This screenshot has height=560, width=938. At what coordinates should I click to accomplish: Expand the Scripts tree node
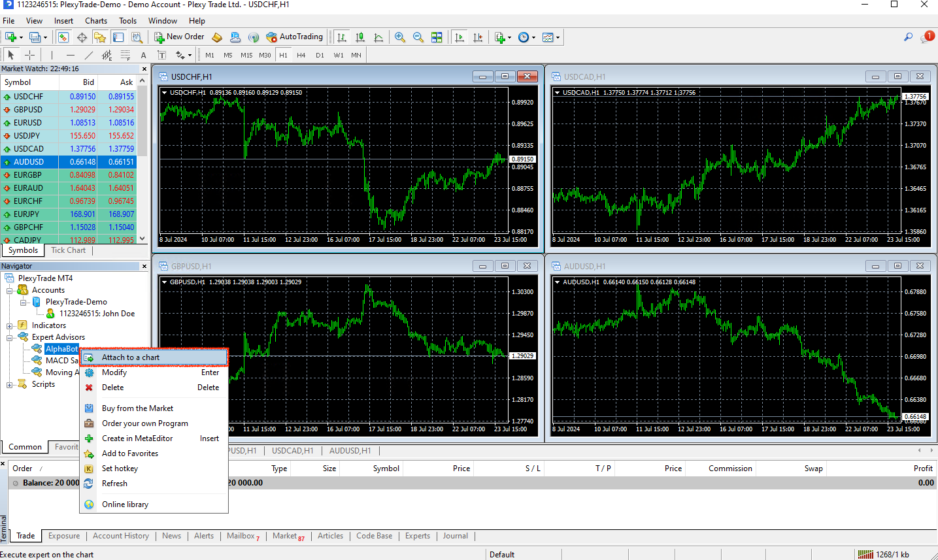pyautogui.click(x=10, y=384)
